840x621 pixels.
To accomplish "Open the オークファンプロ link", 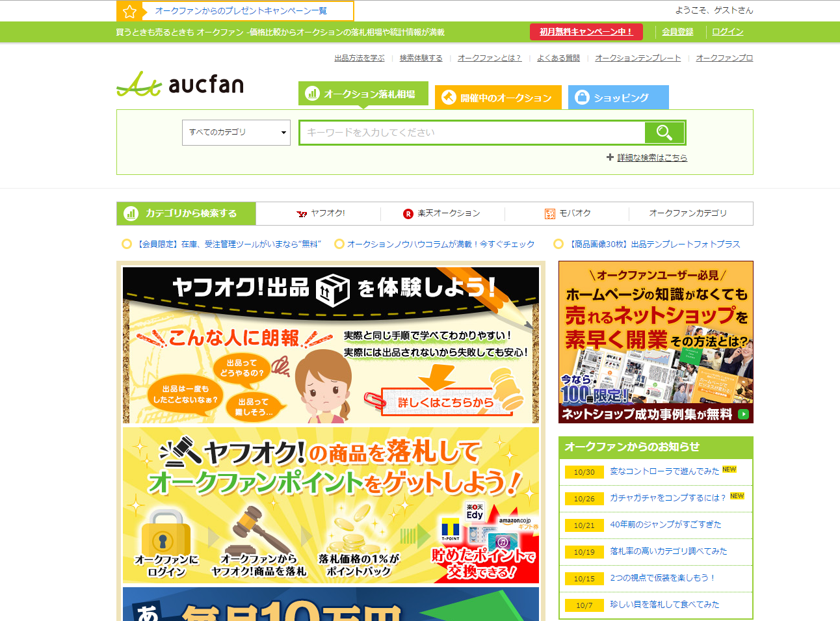I will [724, 58].
